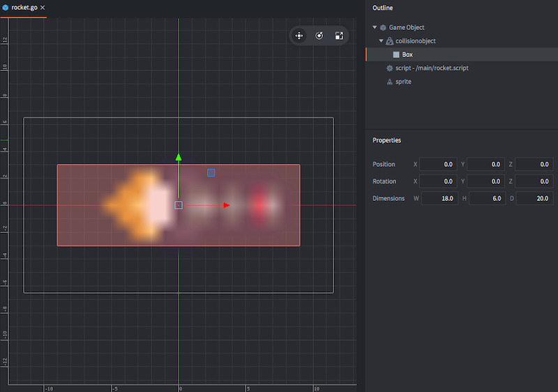Collapse the Game Object tree node
The image size is (558, 392).
(375, 27)
